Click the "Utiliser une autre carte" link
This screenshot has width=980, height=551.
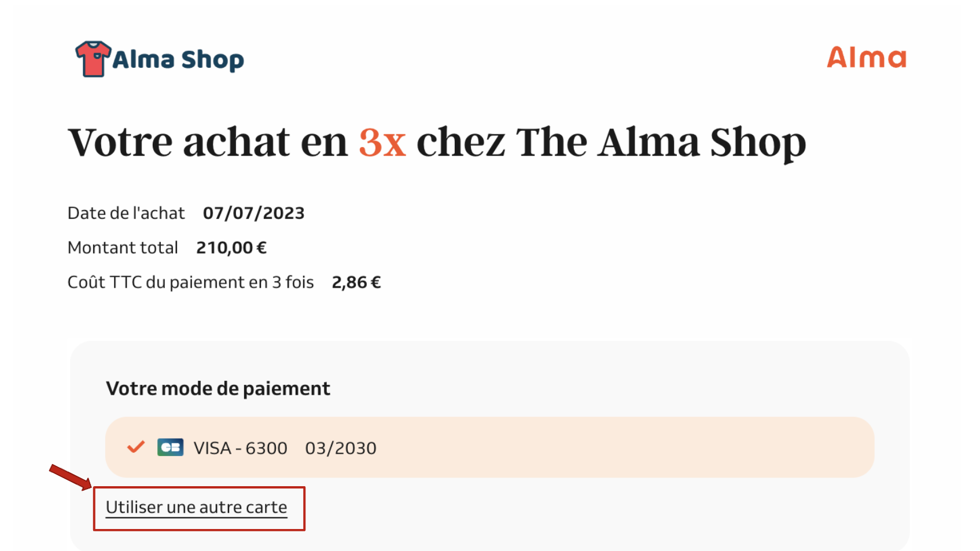pyautogui.click(x=196, y=508)
